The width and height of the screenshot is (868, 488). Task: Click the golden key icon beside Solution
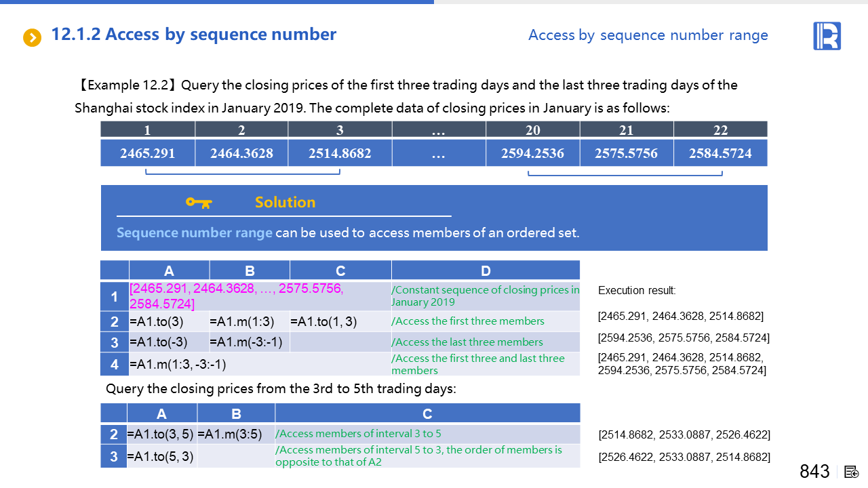click(199, 202)
